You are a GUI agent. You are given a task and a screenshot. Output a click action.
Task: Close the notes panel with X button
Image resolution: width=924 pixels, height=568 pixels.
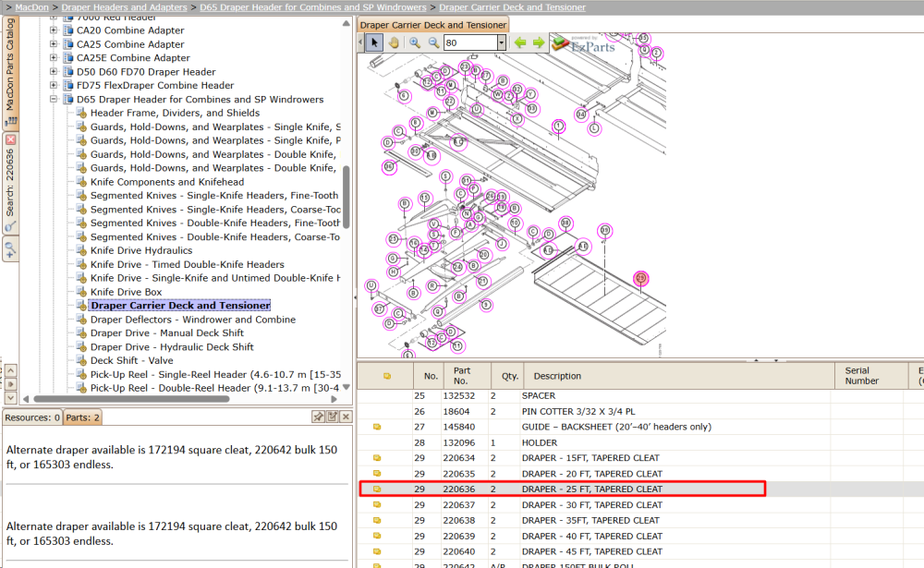coord(346,417)
